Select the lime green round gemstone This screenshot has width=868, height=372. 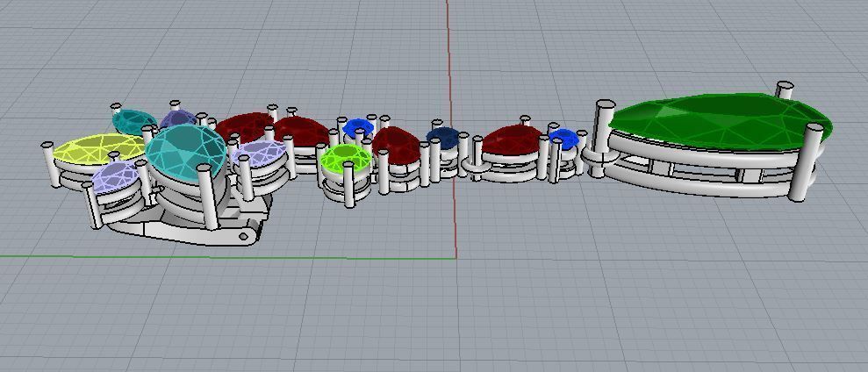coord(346,157)
